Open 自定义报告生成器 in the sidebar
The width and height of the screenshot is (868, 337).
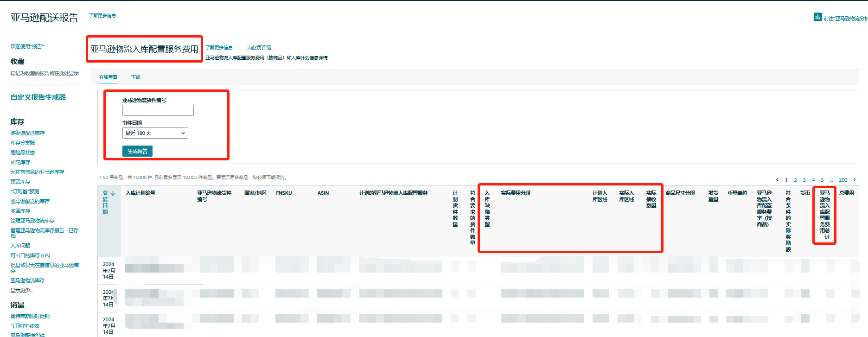(38, 97)
